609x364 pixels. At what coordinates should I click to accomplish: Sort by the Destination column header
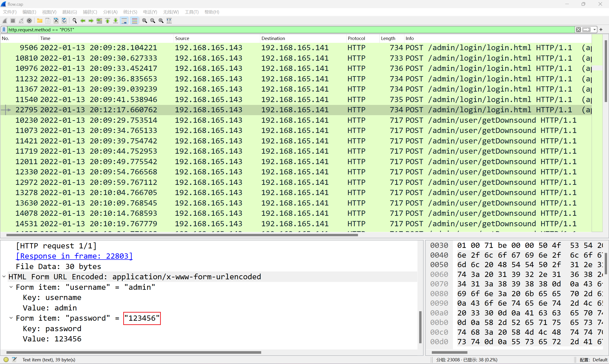tap(303, 38)
